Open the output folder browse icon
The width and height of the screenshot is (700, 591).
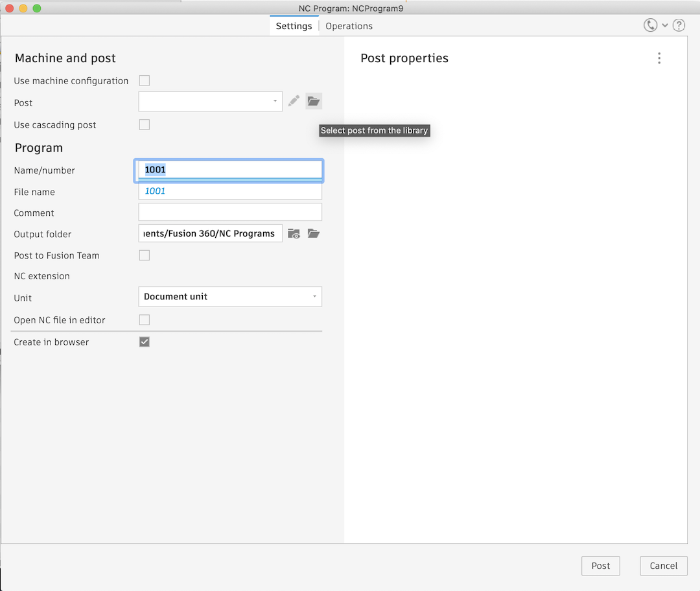tap(314, 233)
